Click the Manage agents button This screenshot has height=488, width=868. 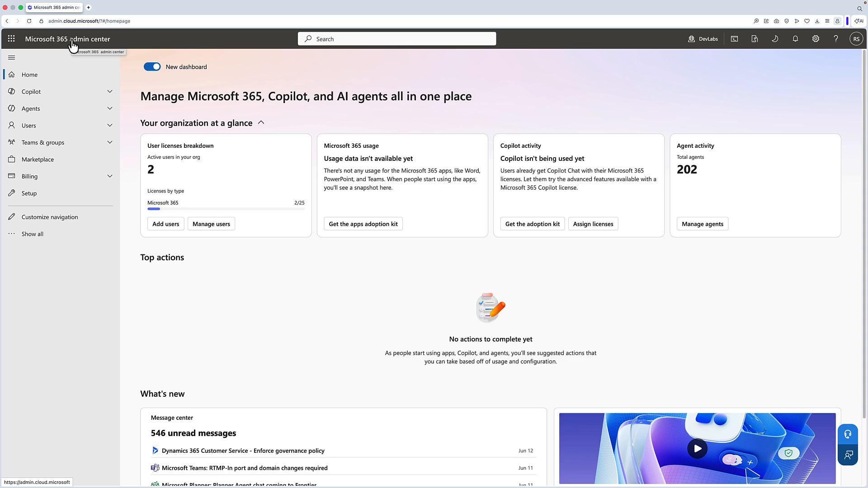tap(702, 224)
